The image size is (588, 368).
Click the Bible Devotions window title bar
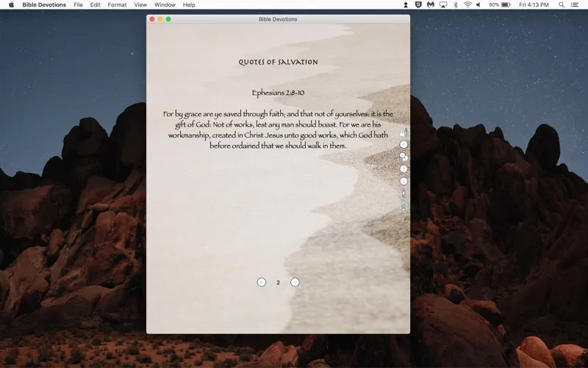pos(278,19)
